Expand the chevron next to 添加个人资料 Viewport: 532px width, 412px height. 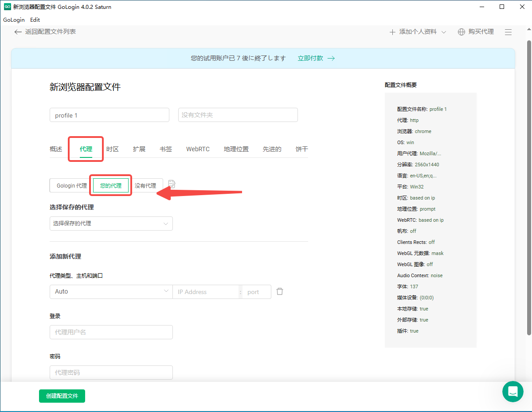[444, 32]
